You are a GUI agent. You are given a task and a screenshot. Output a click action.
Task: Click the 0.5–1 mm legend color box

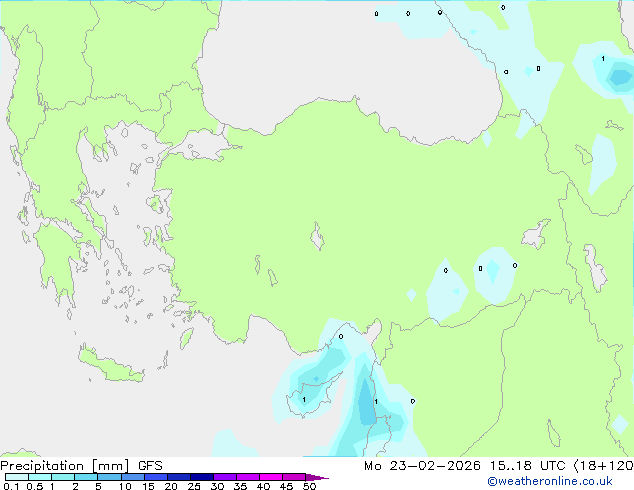(40, 477)
